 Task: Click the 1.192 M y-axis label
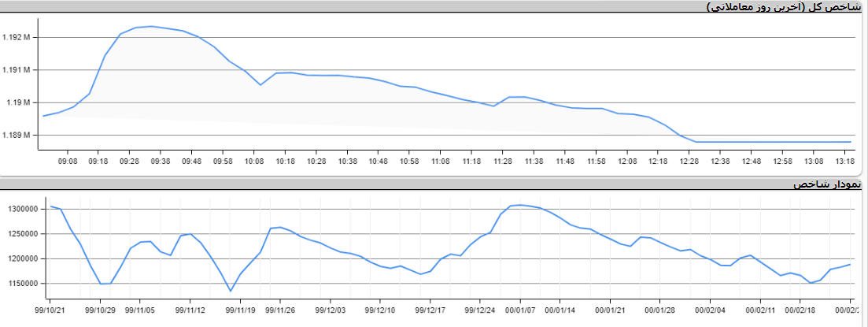17,38
